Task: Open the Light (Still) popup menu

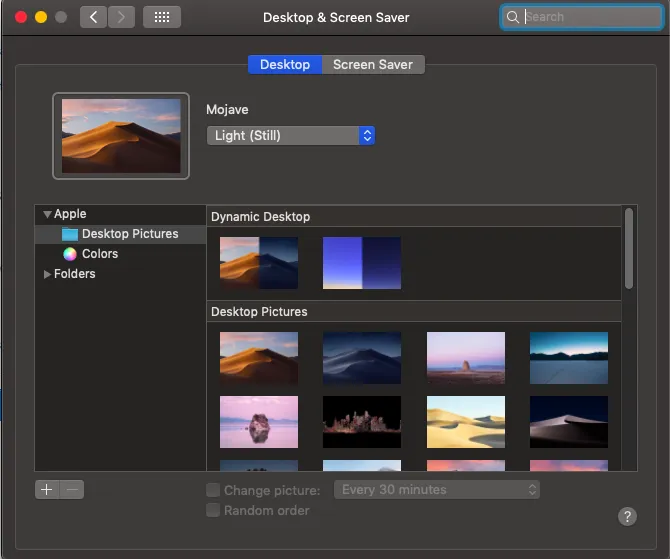Action: coord(291,135)
